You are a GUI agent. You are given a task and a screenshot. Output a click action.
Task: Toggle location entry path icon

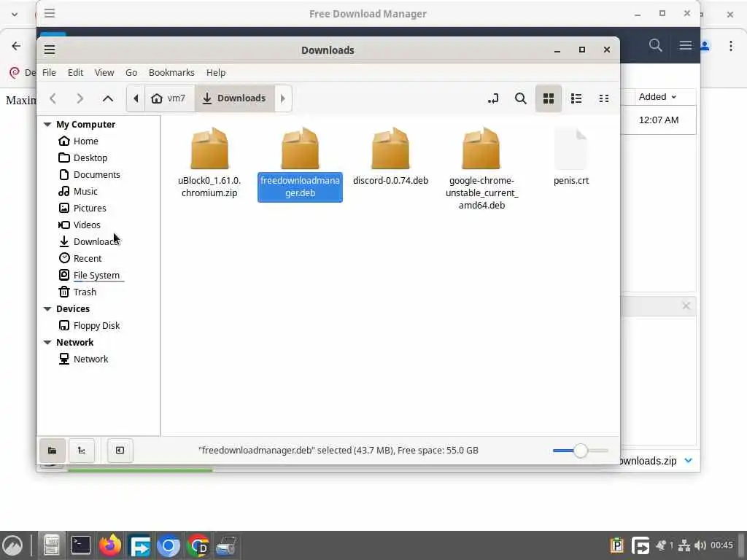coord(493,98)
